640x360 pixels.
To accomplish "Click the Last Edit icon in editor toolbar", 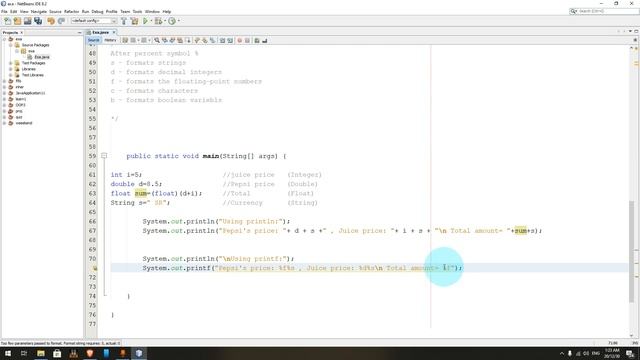I will coord(125,40).
